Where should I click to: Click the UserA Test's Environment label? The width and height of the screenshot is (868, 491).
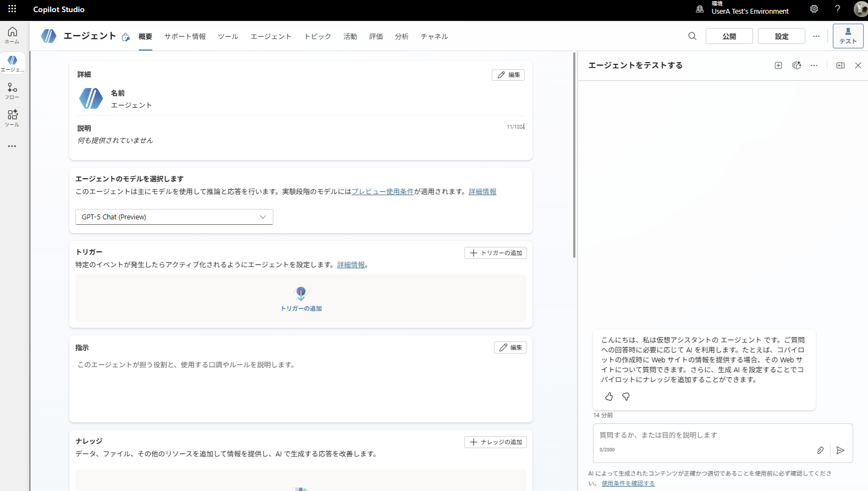[x=750, y=12]
